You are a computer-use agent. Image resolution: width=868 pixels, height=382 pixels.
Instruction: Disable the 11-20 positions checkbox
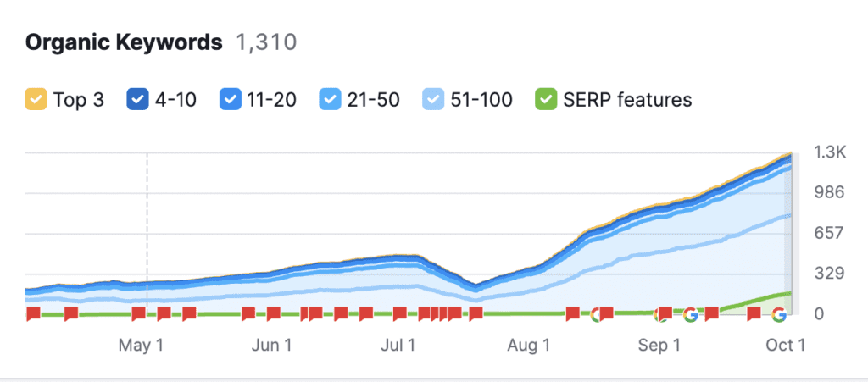(x=230, y=100)
